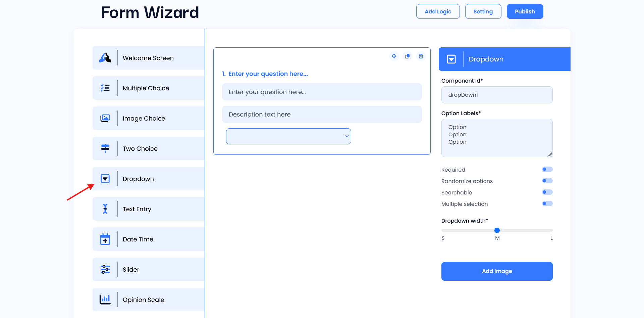
Task: Toggle the Required switch
Action: coord(547,169)
